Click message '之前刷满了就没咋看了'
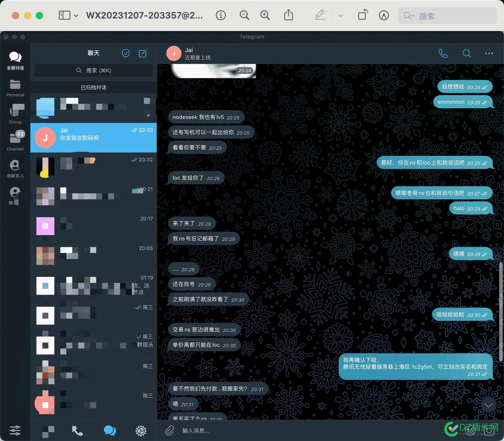 point(208,300)
